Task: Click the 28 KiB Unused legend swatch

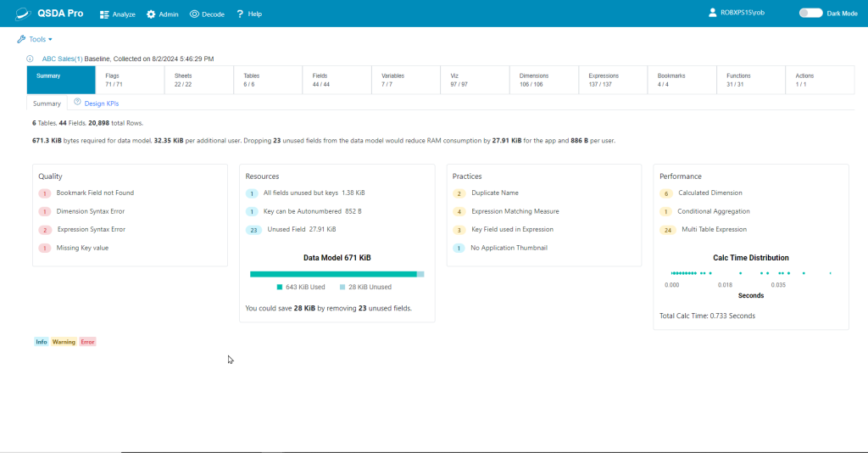Action: click(342, 287)
